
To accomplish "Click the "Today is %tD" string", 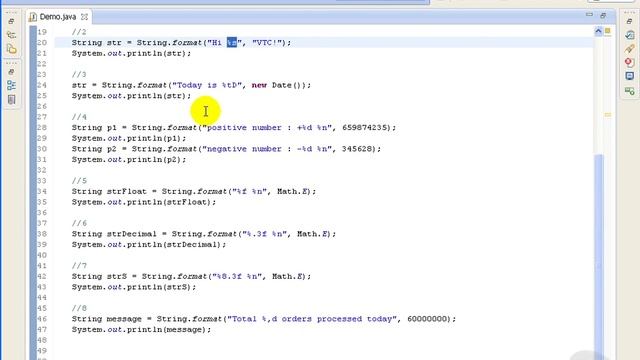I will 207,85.
